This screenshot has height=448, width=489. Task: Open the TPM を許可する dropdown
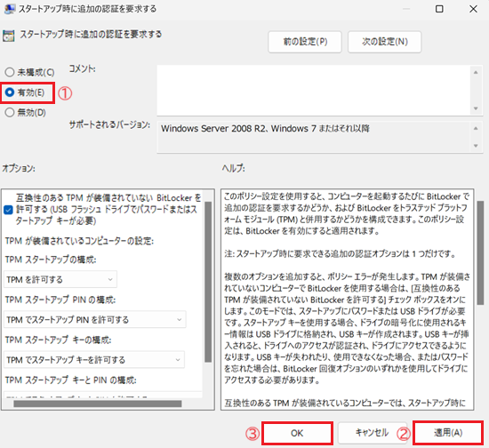click(60, 279)
